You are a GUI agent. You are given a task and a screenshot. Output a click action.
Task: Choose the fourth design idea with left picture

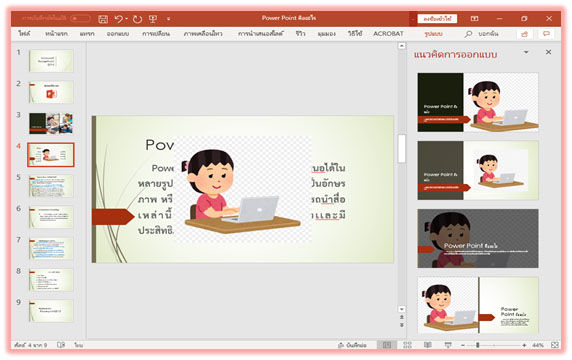tap(478, 306)
